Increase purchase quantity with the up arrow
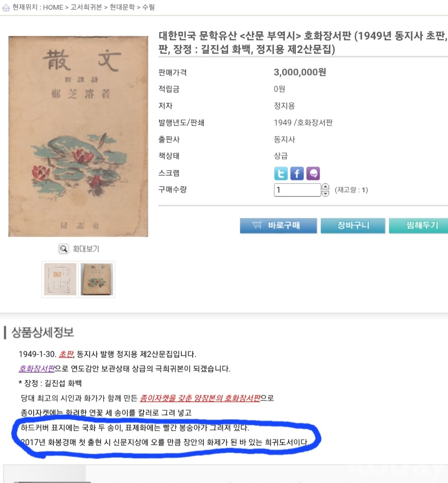The width and height of the screenshot is (448, 483). (x=325, y=186)
